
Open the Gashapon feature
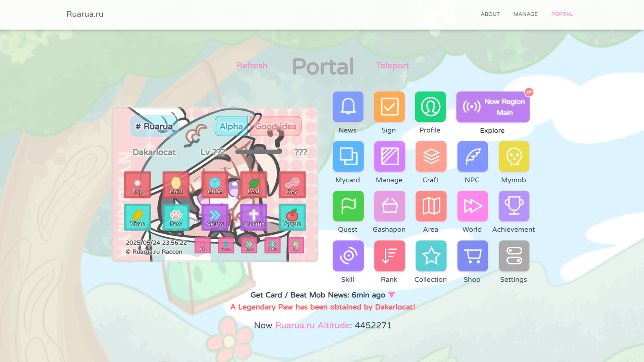(389, 206)
